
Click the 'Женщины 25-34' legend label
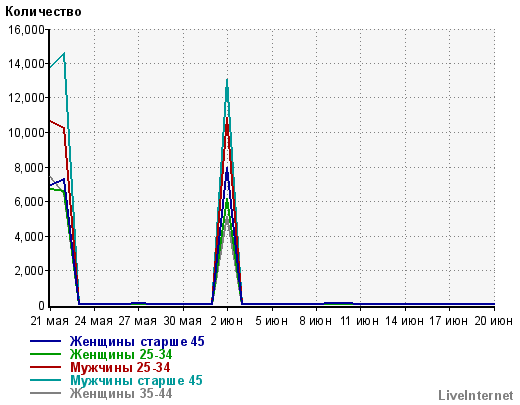(121, 354)
